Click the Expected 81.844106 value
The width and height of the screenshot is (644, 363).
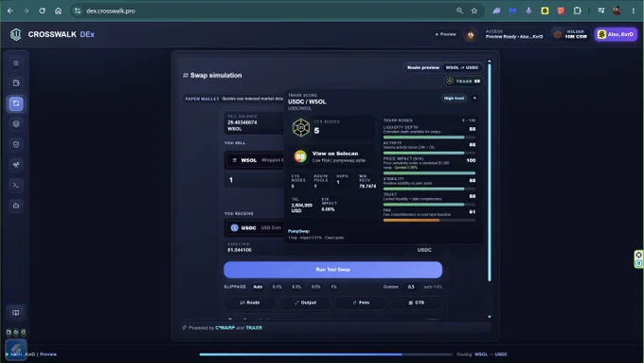[x=240, y=250]
